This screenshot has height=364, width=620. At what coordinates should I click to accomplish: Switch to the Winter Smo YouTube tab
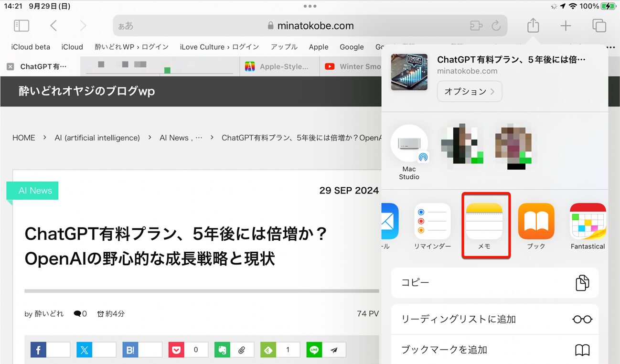pyautogui.click(x=353, y=67)
